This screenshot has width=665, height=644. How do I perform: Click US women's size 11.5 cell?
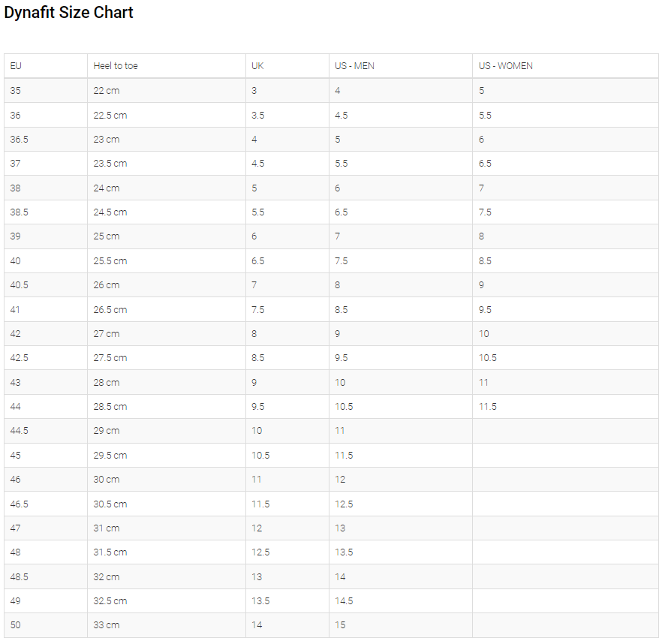(x=488, y=407)
